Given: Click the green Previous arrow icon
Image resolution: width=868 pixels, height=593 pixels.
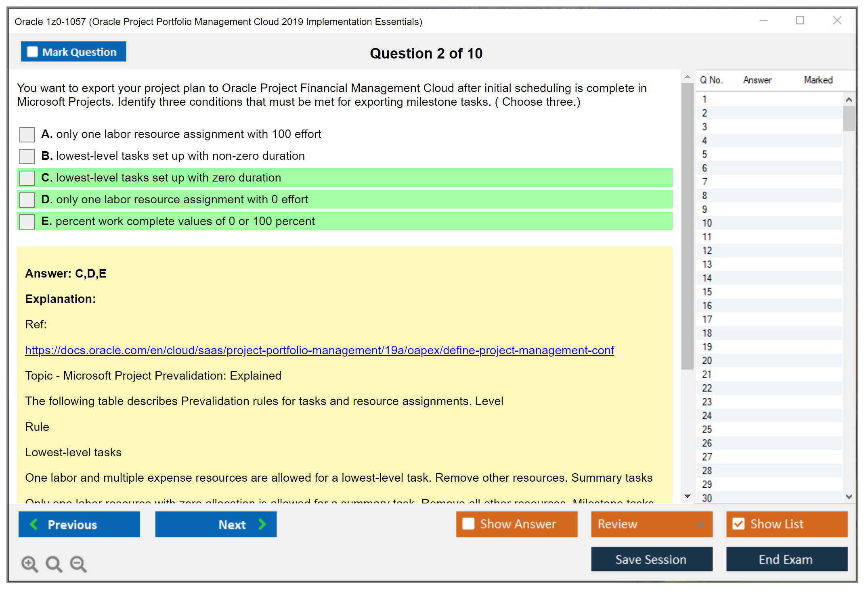Looking at the screenshot, I should (x=34, y=524).
